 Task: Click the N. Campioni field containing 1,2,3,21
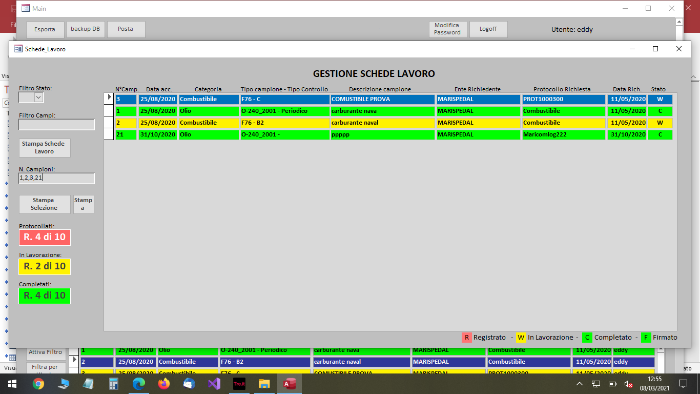[57, 178]
